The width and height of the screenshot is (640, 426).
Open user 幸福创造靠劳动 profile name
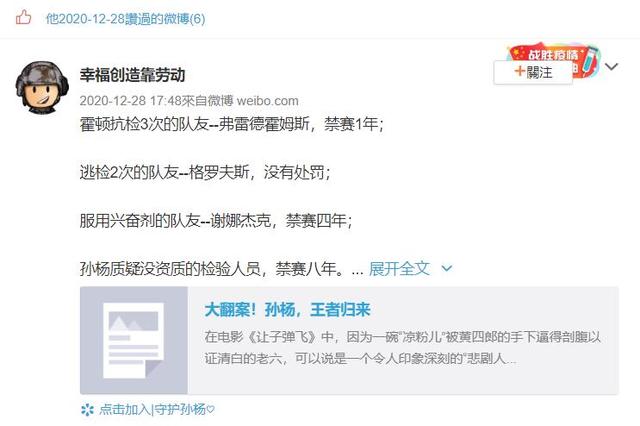[x=132, y=75]
